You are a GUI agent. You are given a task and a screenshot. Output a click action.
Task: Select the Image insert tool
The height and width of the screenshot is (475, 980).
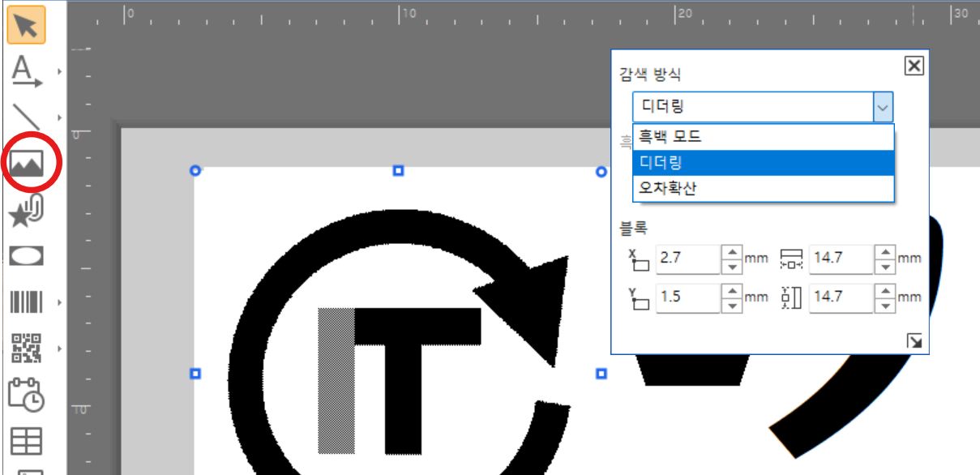pyautogui.click(x=27, y=165)
